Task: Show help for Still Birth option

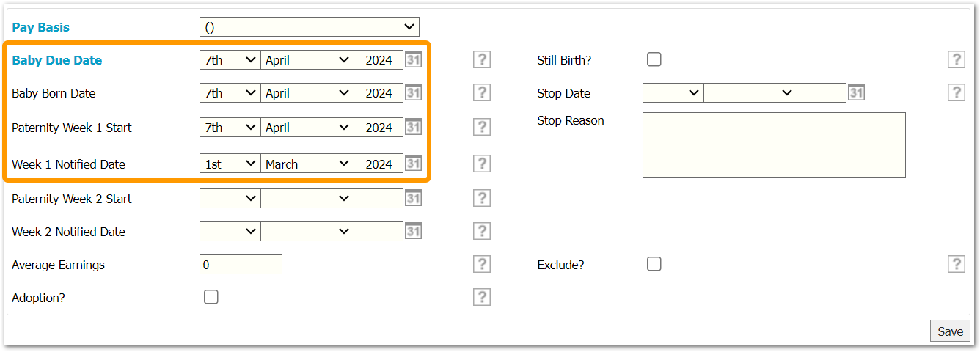Action: click(x=956, y=60)
